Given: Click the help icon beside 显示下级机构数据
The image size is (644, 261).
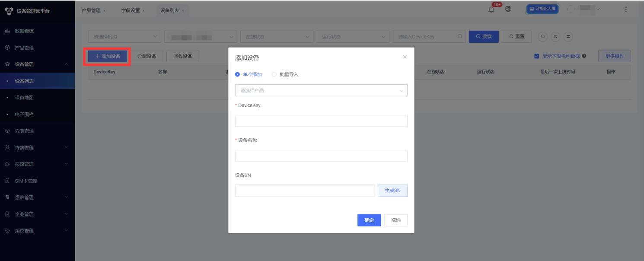Looking at the screenshot, I should (584, 56).
